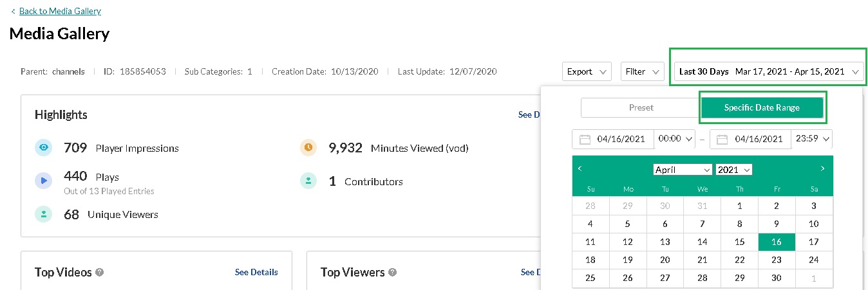Image resolution: width=868 pixels, height=290 pixels.
Task: Select April 22 in the calendar
Action: [739, 260]
